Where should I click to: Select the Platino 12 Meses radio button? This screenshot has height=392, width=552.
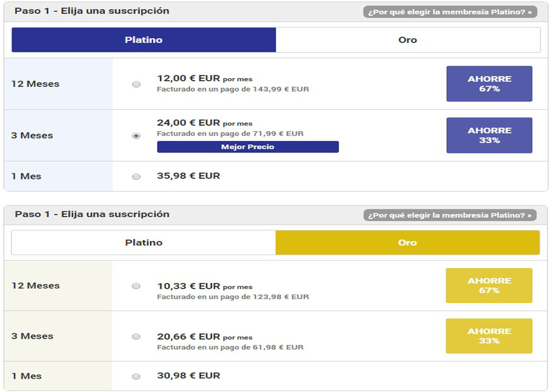pos(136,85)
